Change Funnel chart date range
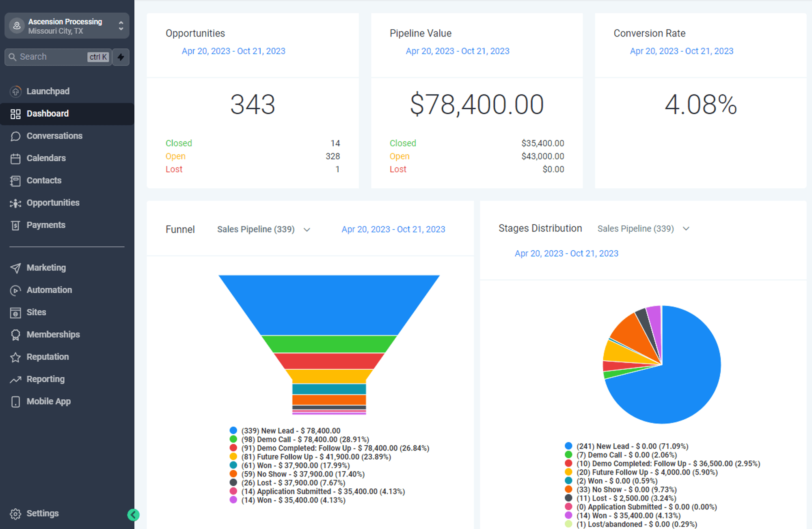812x529 pixels. [393, 230]
